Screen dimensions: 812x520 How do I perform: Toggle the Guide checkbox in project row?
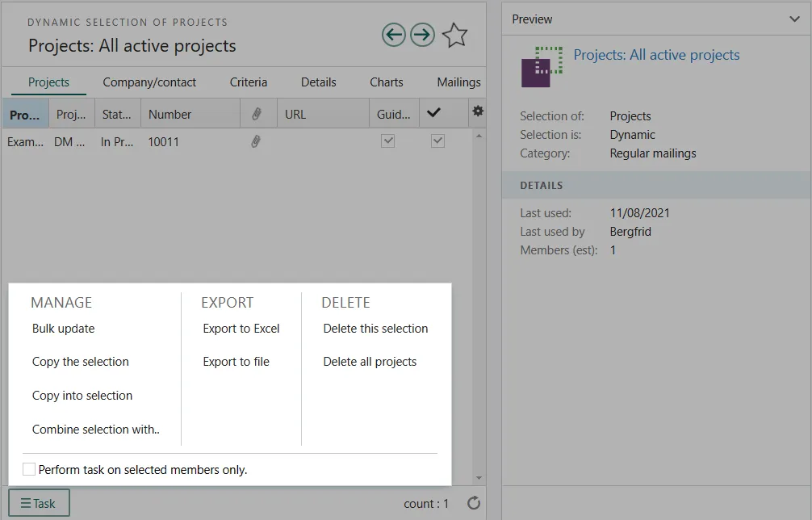pos(388,141)
